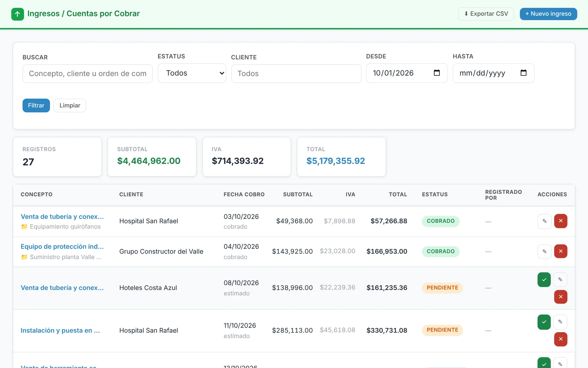The width and height of the screenshot is (588, 368).
Task: Clear filters with the Limpiar button
Action: tap(70, 106)
